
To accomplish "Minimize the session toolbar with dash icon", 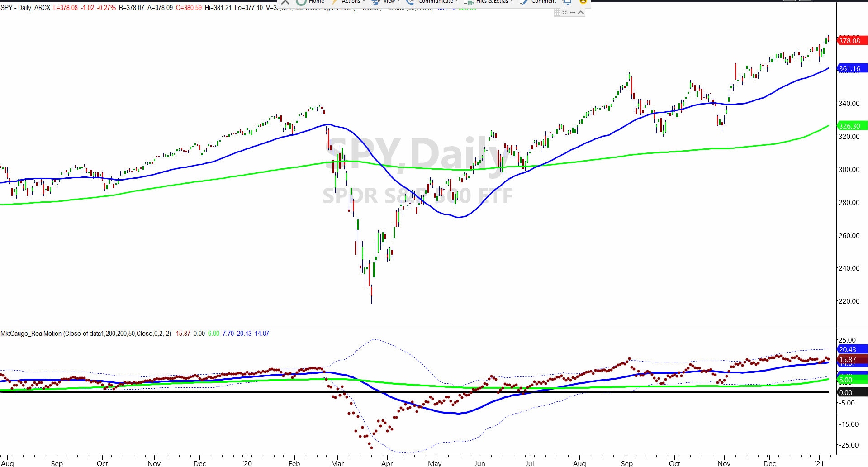I will 573,12.
